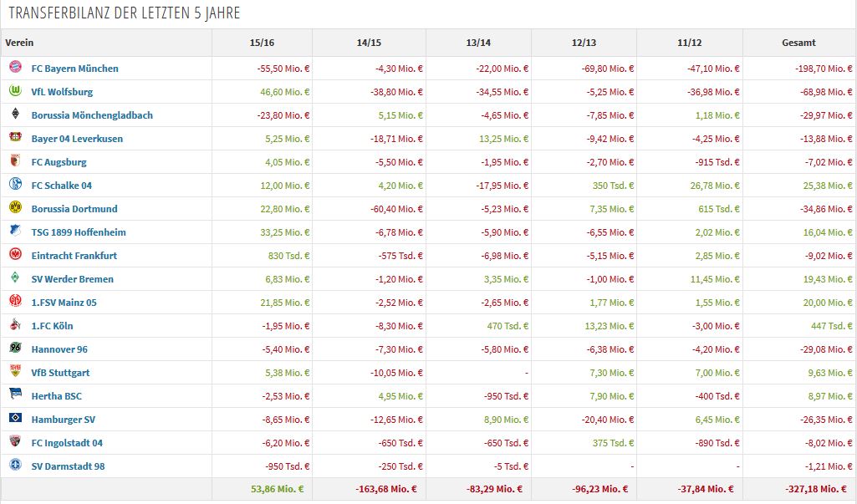Viewport: 857px width, 504px height.
Task: Open the Hamburger SV club link
Action: coord(63,420)
